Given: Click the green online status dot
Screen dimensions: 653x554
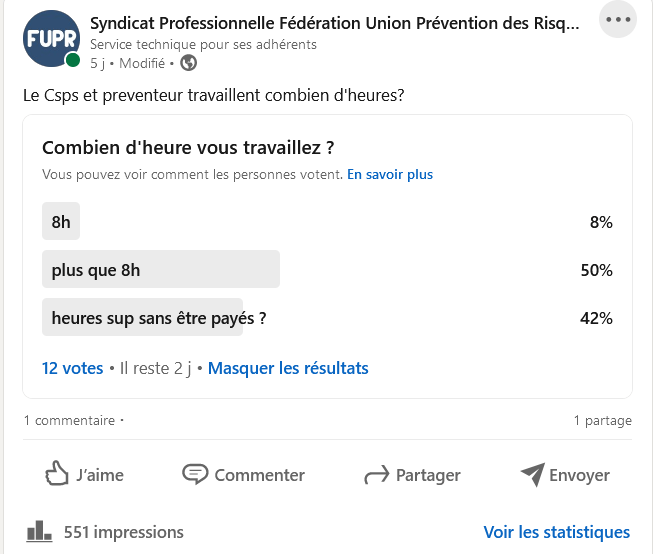Looking at the screenshot, I should click(x=73, y=60).
